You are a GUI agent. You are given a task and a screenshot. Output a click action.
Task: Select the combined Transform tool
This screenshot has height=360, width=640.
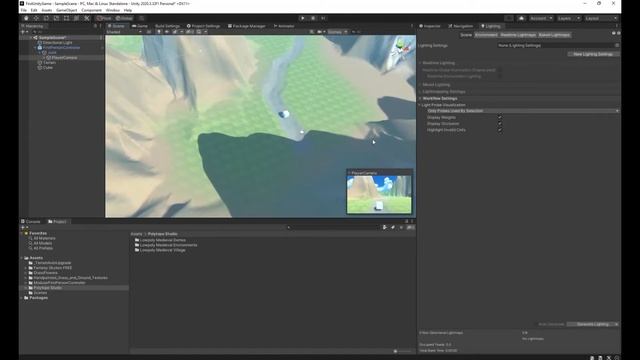[76, 18]
